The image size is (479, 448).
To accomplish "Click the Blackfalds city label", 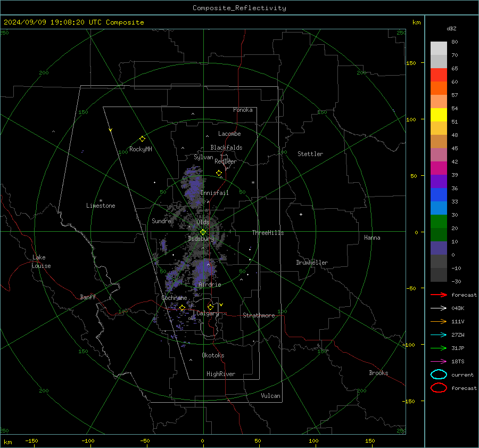I will coord(226,148).
